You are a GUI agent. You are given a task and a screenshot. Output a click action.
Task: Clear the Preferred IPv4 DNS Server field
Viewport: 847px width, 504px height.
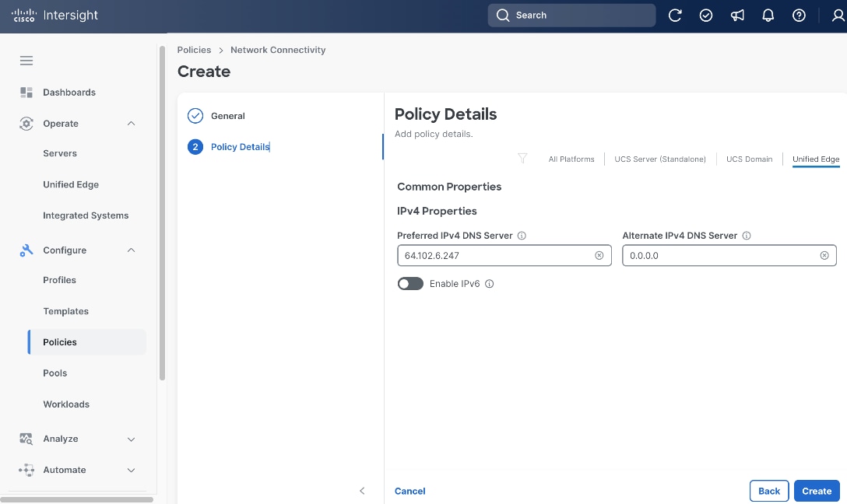pos(599,255)
